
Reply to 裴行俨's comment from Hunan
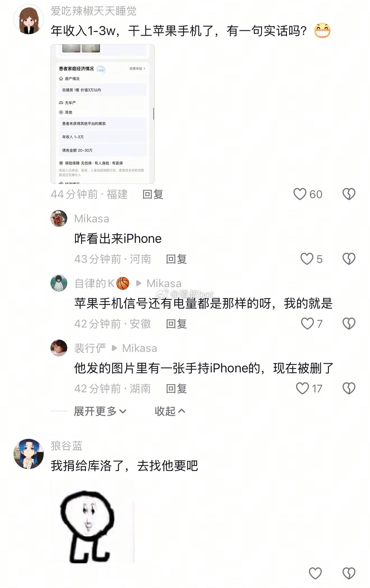[176, 389]
